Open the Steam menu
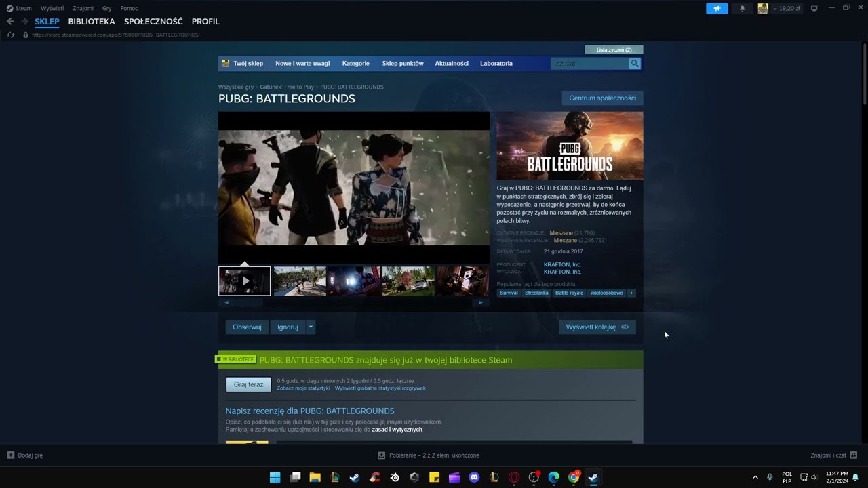 (x=20, y=8)
